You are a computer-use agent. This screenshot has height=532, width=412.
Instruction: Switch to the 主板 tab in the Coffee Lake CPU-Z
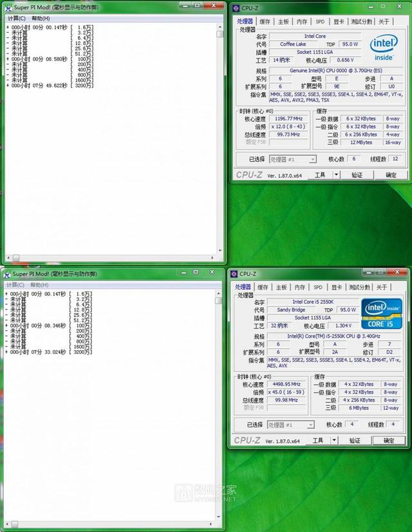click(x=283, y=22)
